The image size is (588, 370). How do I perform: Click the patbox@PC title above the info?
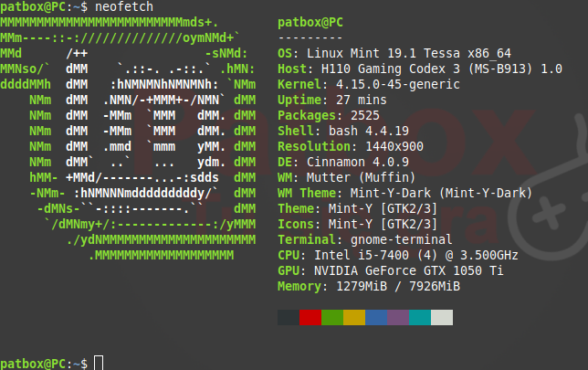[313, 22]
